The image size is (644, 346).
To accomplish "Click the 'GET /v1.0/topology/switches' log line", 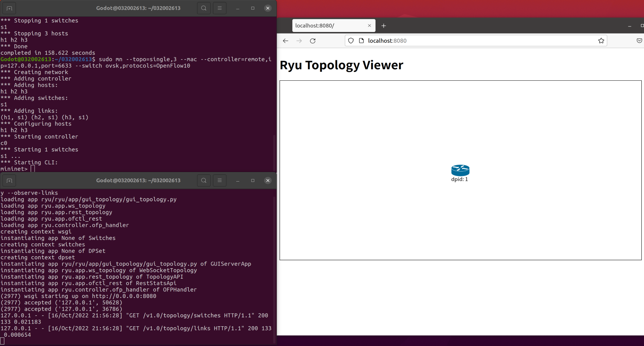I will click(x=134, y=319).
